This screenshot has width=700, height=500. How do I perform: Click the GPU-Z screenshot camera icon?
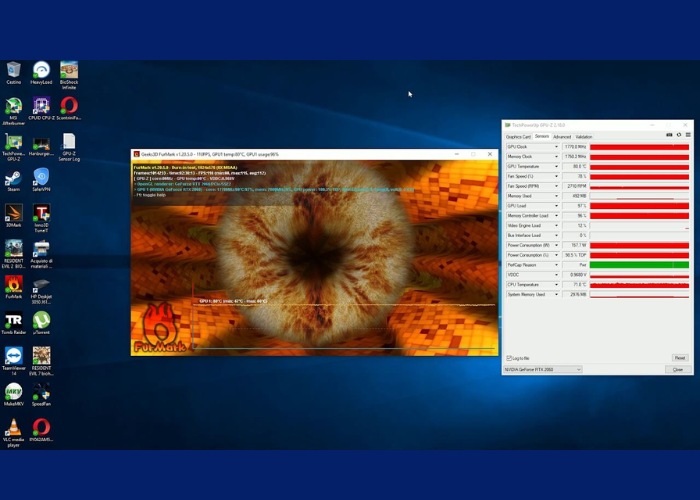click(x=669, y=136)
